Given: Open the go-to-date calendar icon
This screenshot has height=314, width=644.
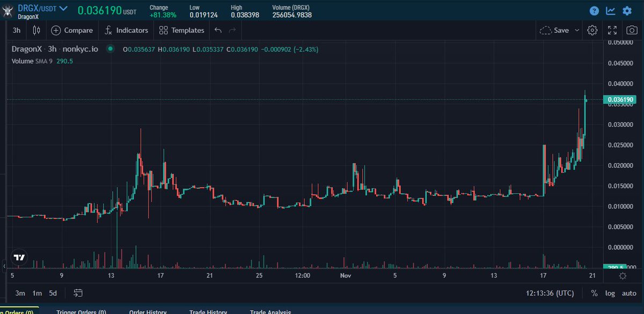Looking at the screenshot, I should [x=78, y=293].
